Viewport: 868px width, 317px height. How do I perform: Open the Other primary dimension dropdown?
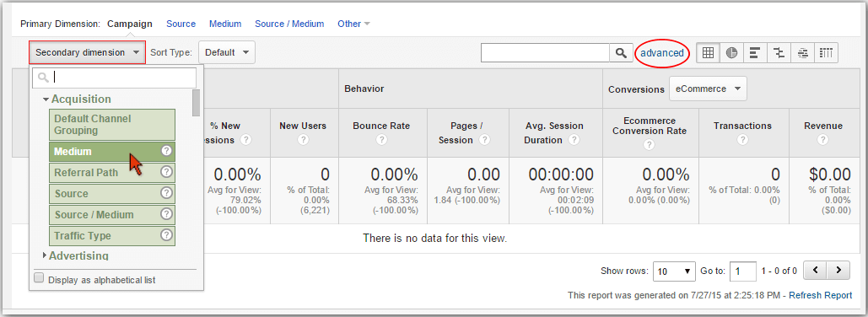353,24
